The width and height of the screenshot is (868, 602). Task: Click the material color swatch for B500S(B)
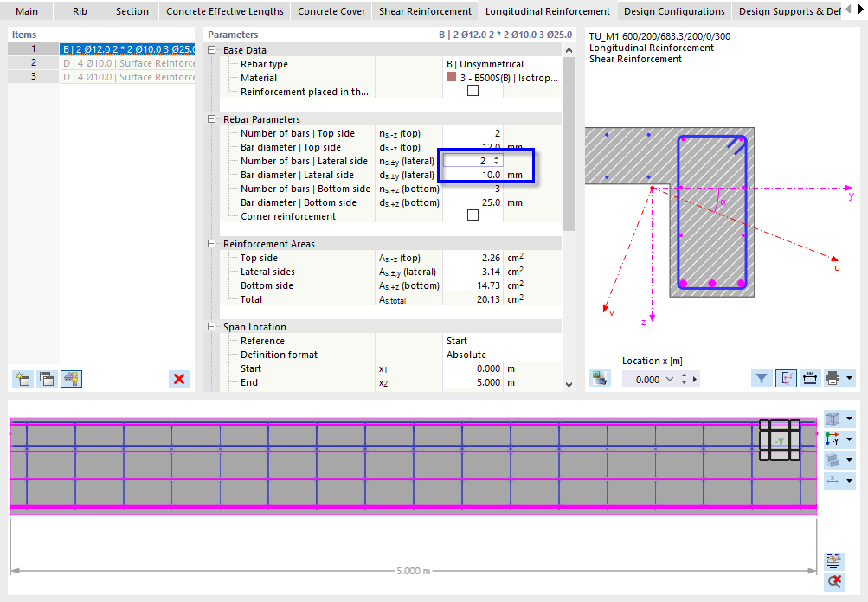click(x=451, y=77)
